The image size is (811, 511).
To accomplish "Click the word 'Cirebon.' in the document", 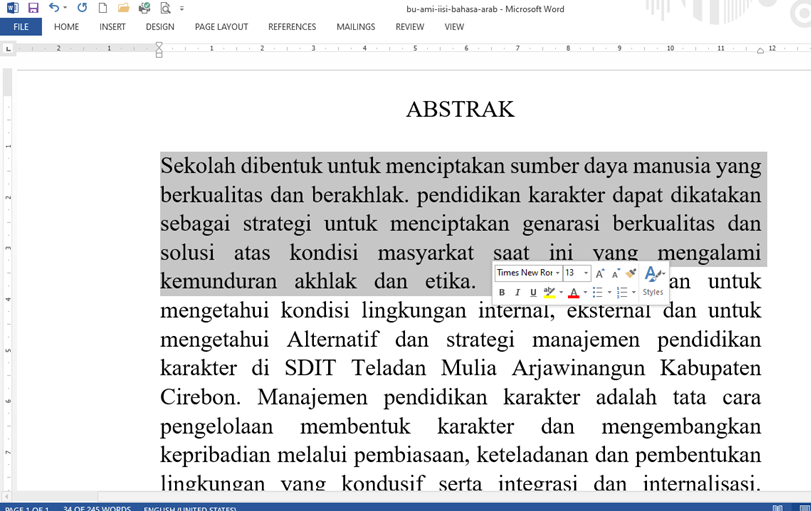I will [200, 398].
